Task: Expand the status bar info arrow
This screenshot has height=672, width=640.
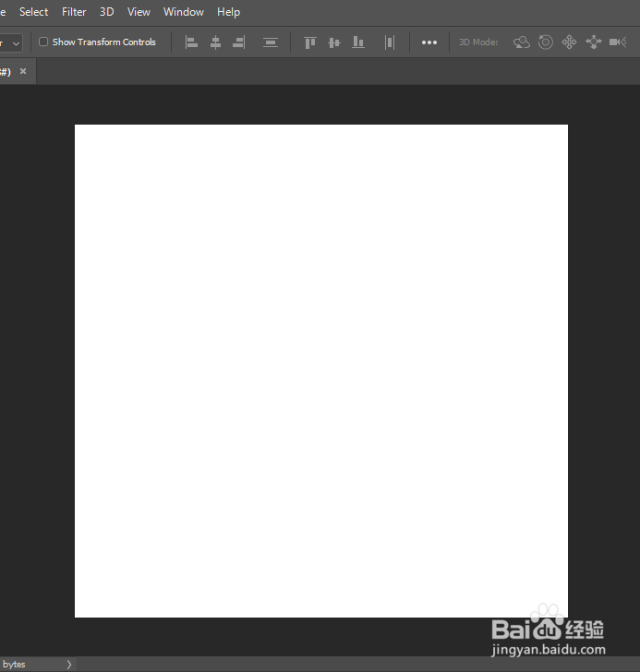Action: pyautogui.click(x=69, y=665)
